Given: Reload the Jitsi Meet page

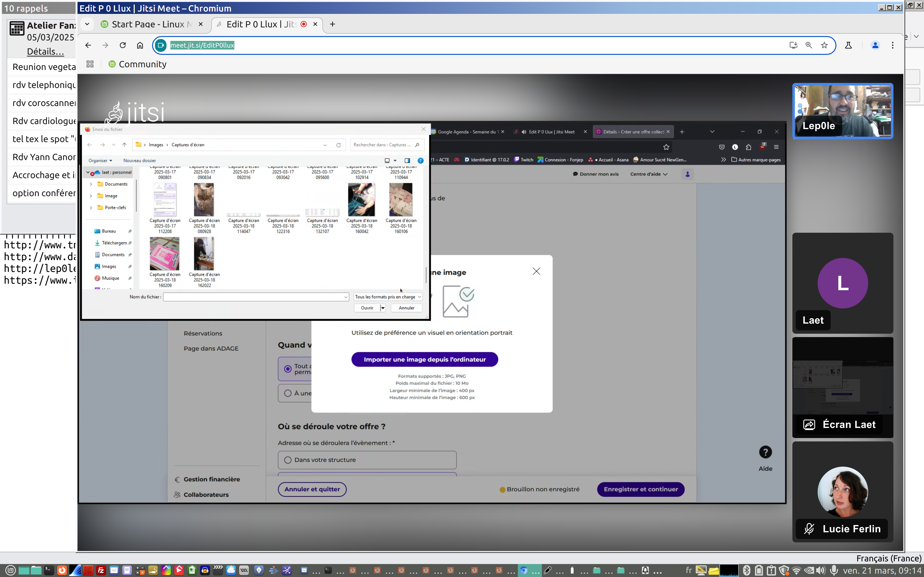Looking at the screenshot, I should click(x=122, y=45).
